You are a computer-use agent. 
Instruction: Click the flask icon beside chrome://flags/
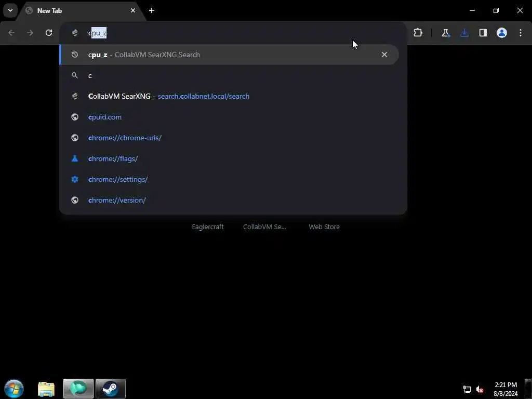75,158
